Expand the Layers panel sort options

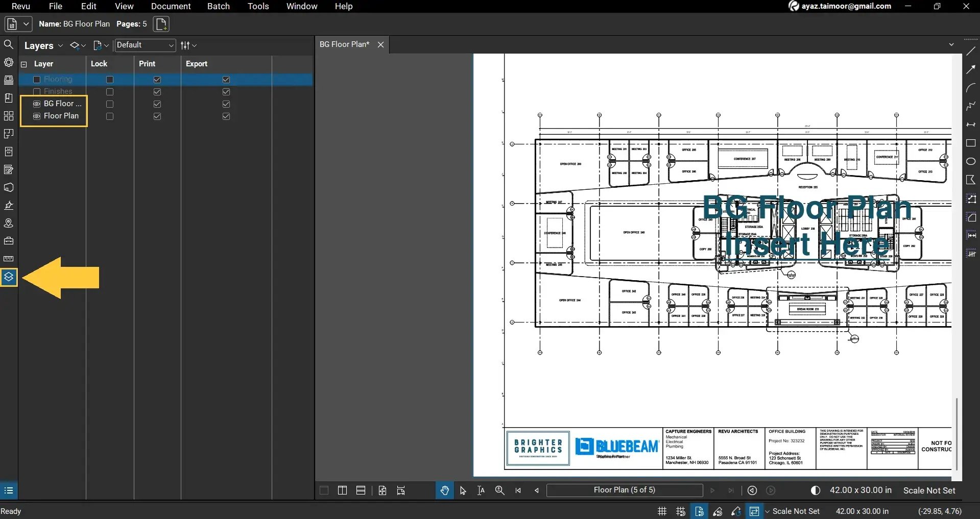click(x=188, y=45)
